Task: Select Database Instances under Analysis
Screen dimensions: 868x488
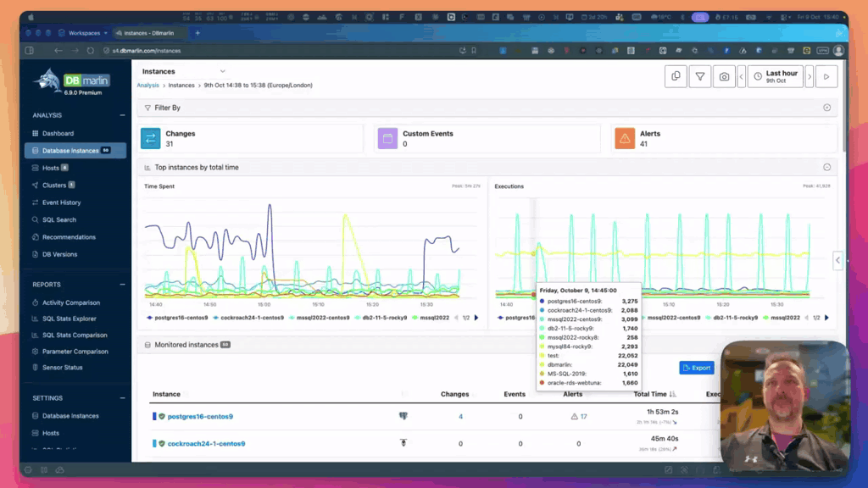Action: click(x=75, y=151)
